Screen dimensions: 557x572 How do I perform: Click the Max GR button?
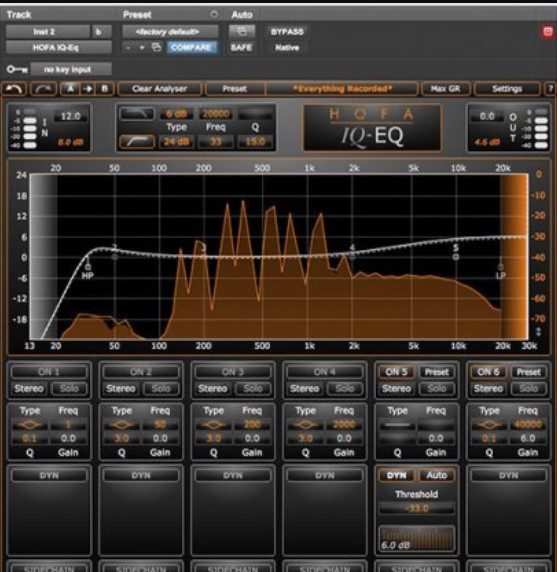[445, 89]
